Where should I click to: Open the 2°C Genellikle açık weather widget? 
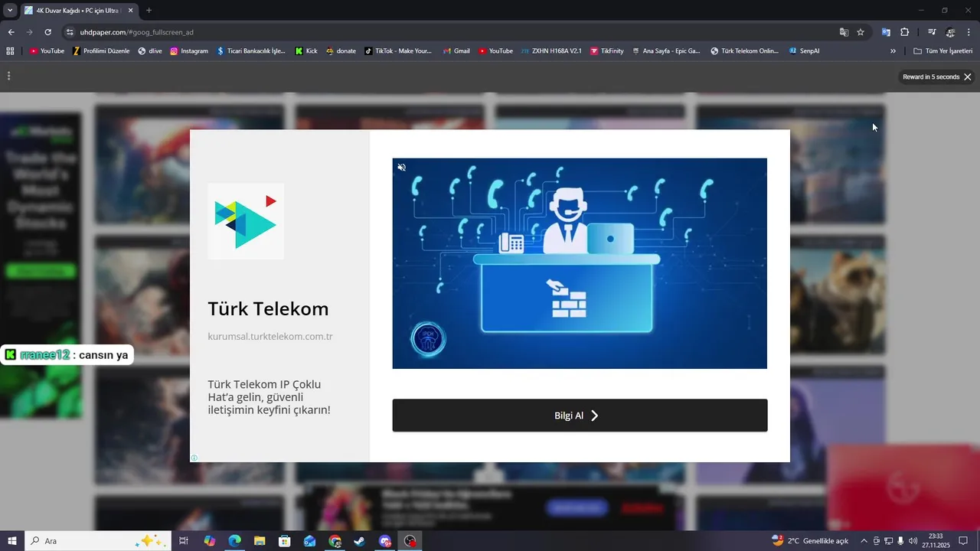pyautogui.click(x=810, y=541)
